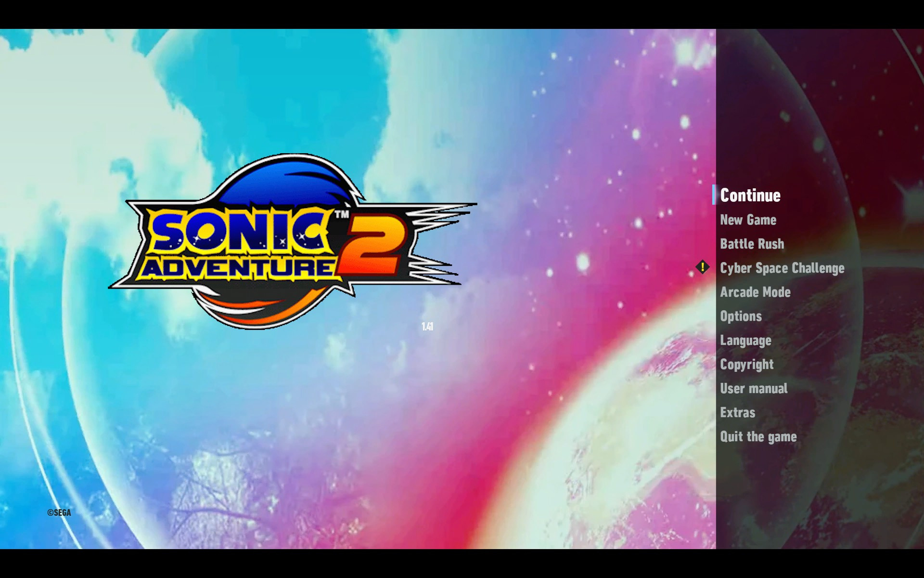Open Battle Rush mode
Viewport: 924px width, 578px height.
click(751, 244)
